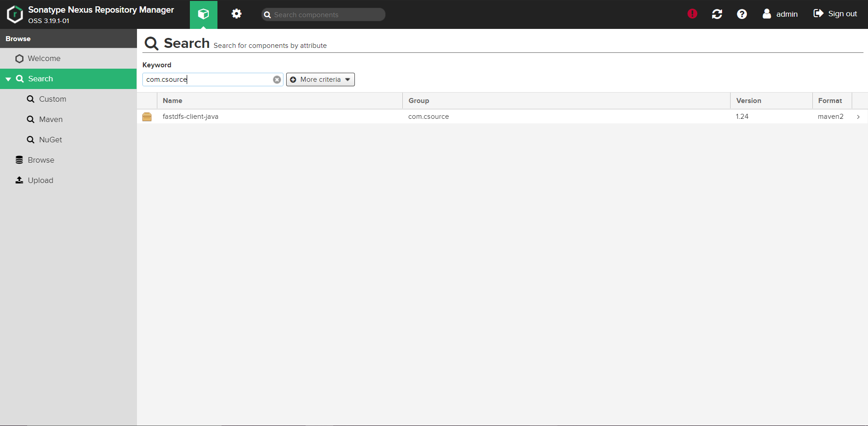This screenshot has width=868, height=426.
Task: Click the red system status alert icon
Action: tap(692, 14)
